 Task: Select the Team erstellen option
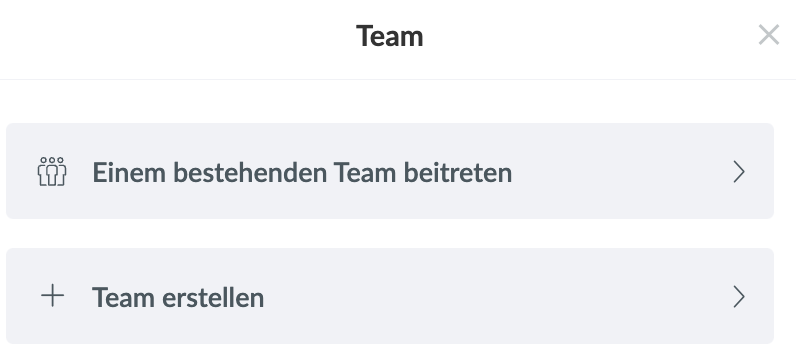(390, 296)
